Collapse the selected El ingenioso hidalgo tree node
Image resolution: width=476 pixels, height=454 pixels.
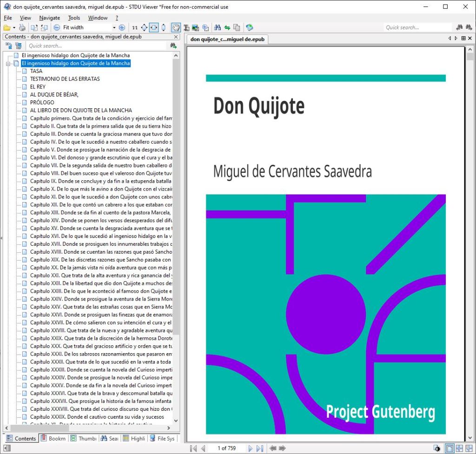[8, 63]
